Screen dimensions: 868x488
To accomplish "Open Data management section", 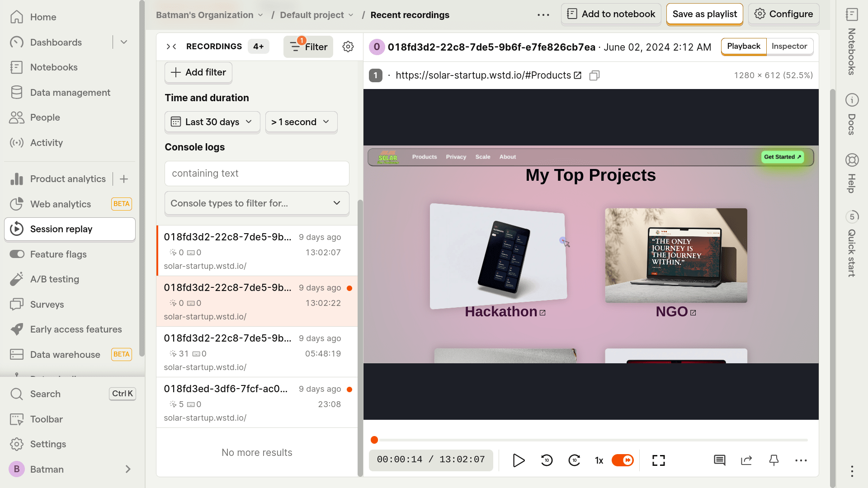I will (70, 93).
